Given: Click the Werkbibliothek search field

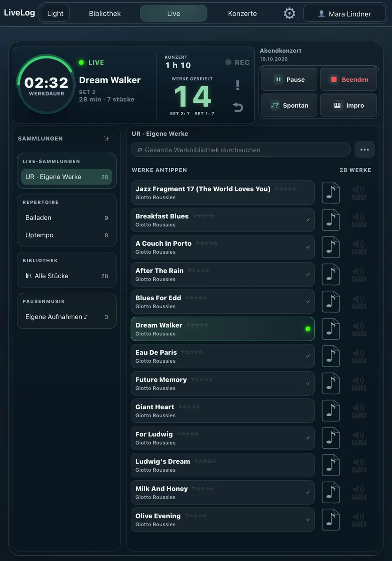Looking at the screenshot, I should click(x=241, y=149).
